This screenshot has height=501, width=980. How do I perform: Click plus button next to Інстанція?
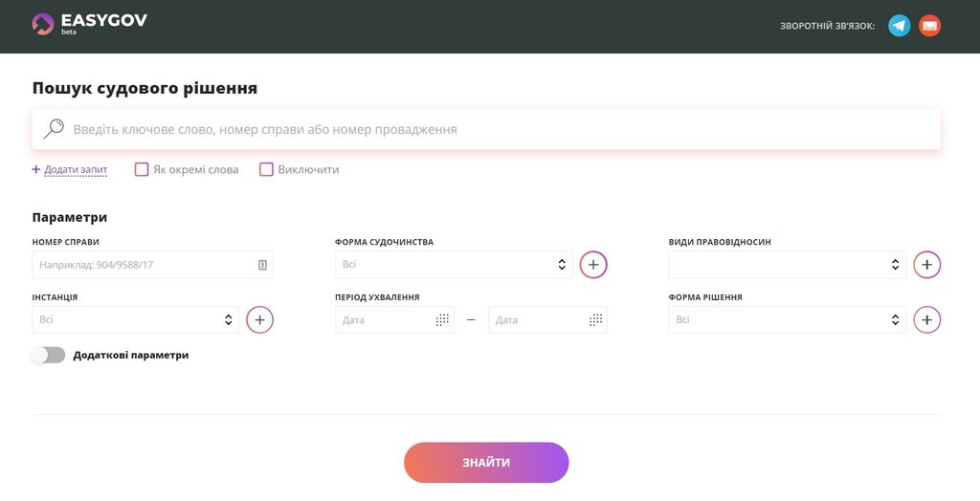click(x=259, y=319)
